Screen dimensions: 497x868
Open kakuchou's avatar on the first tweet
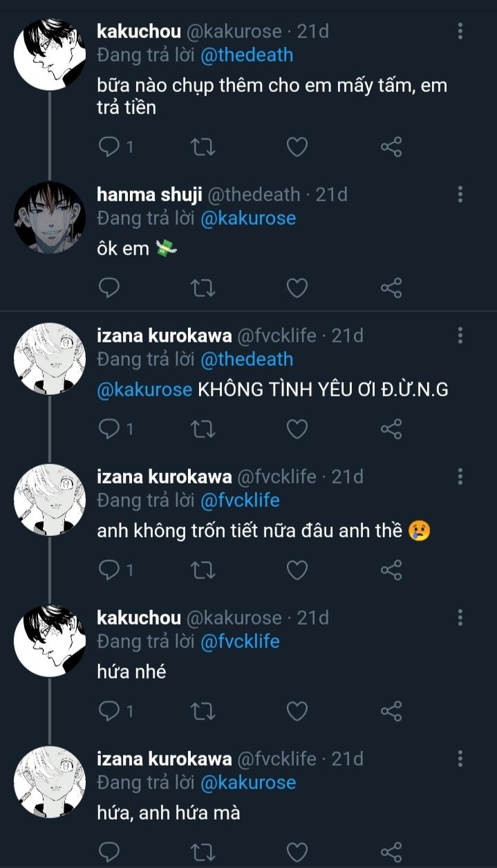click(x=50, y=54)
